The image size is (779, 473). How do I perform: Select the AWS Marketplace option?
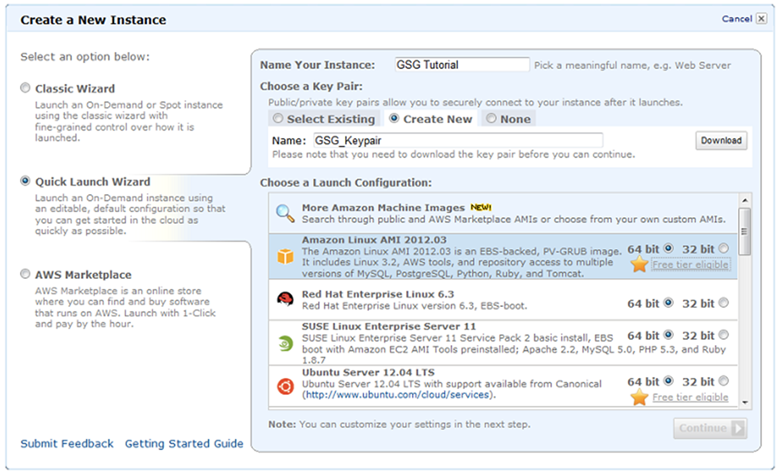(x=25, y=274)
